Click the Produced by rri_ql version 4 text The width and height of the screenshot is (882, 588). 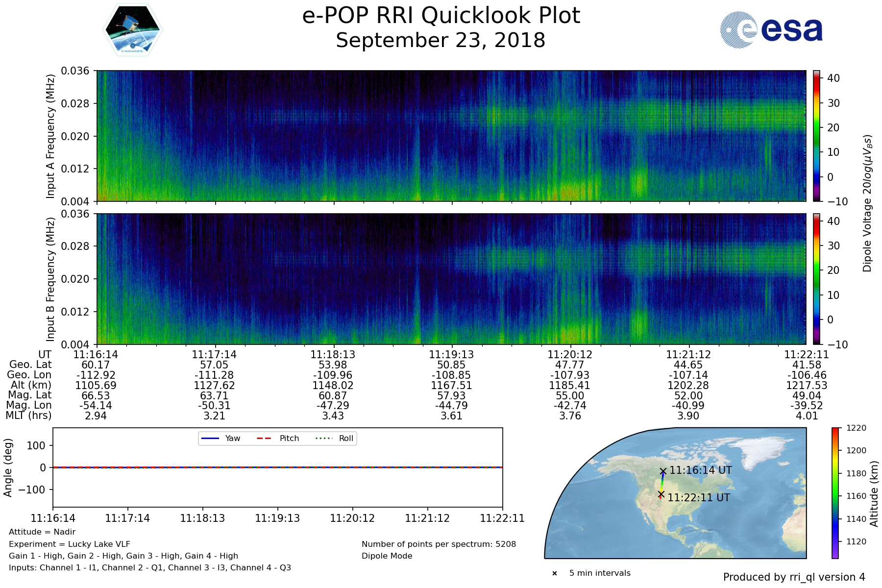click(794, 577)
